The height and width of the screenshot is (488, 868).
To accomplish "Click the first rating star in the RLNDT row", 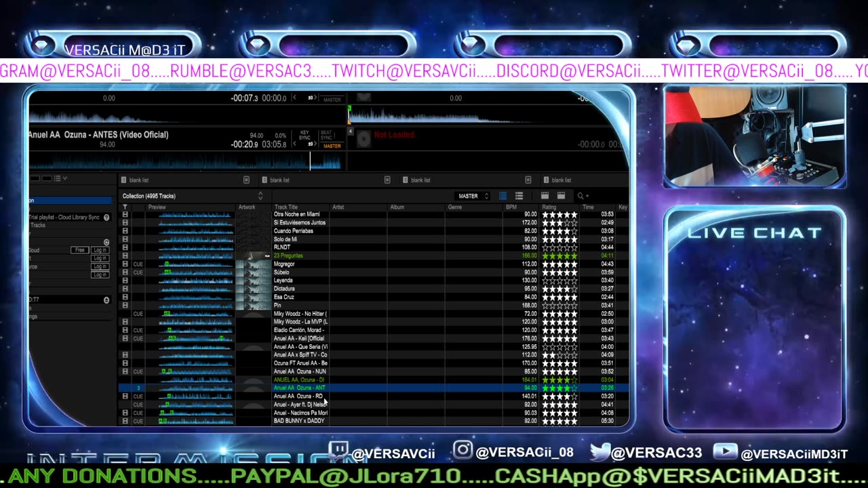I will click(x=546, y=247).
